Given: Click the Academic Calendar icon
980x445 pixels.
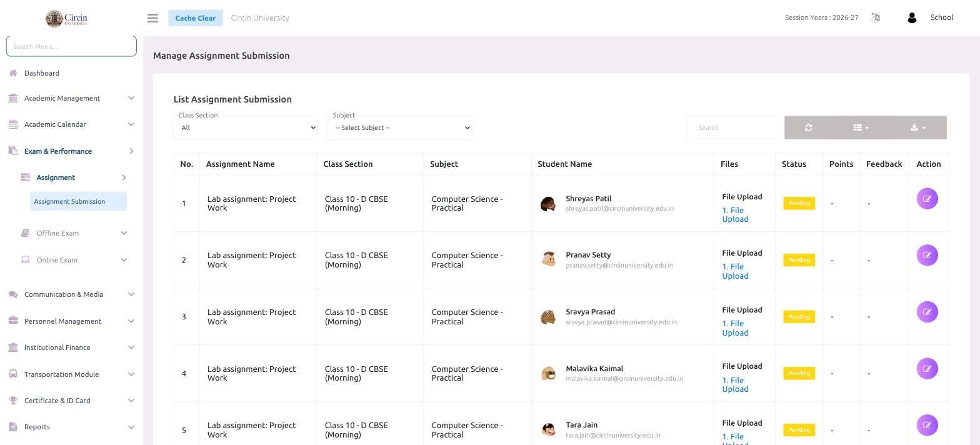Looking at the screenshot, I should click(13, 124).
